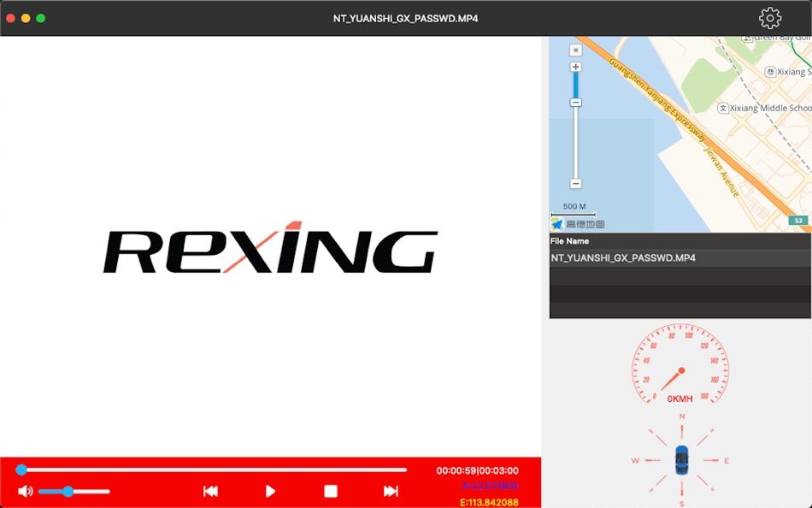The width and height of the screenshot is (812, 508).
Task: Open settings with the gear icon
Action: click(x=770, y=18)
